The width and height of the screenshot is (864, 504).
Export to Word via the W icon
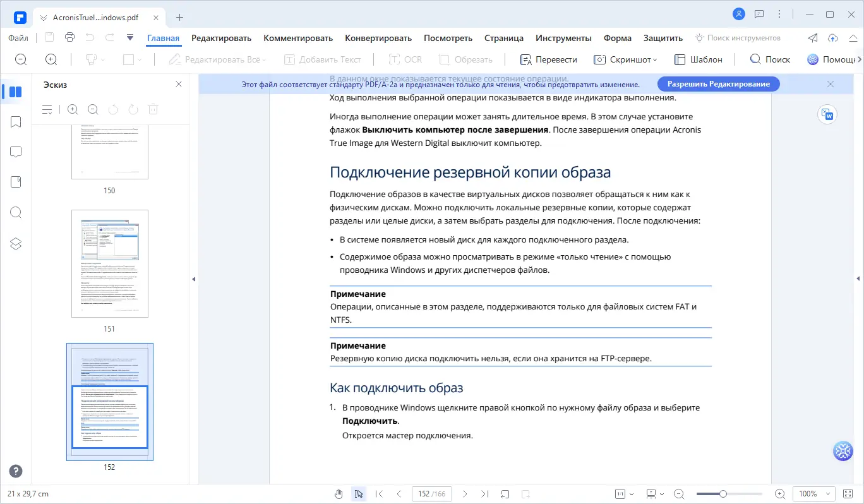[x=827, y=114]
